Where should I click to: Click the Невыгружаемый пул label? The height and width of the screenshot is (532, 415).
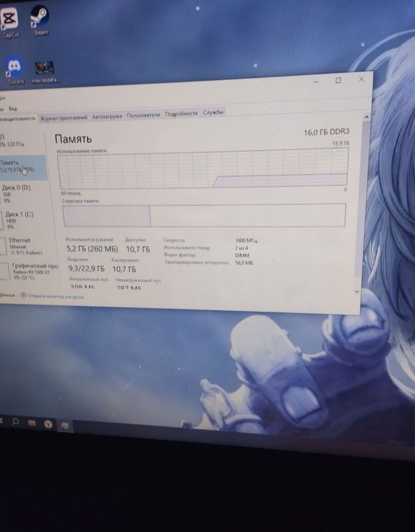pyautogui.click(x=138, y=280)
